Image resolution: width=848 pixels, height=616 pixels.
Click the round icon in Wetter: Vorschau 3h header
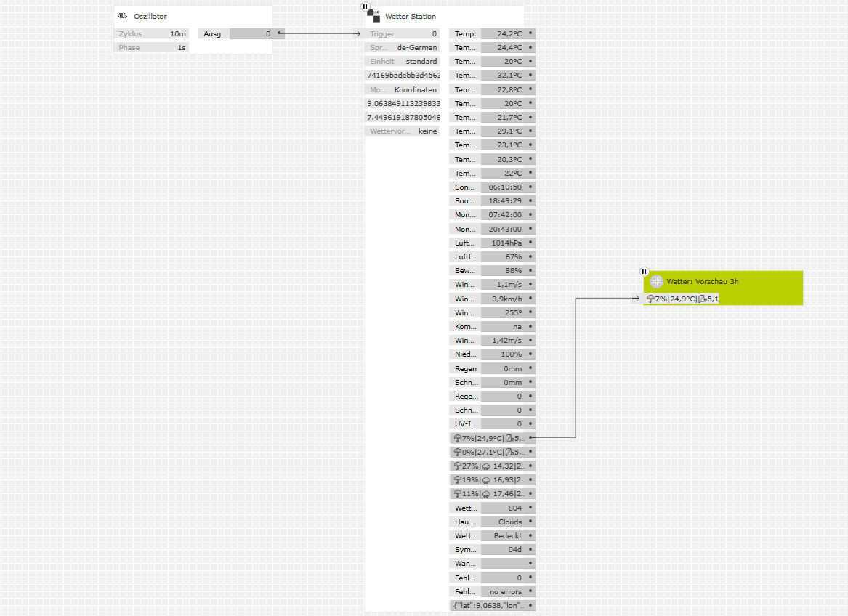656,282
